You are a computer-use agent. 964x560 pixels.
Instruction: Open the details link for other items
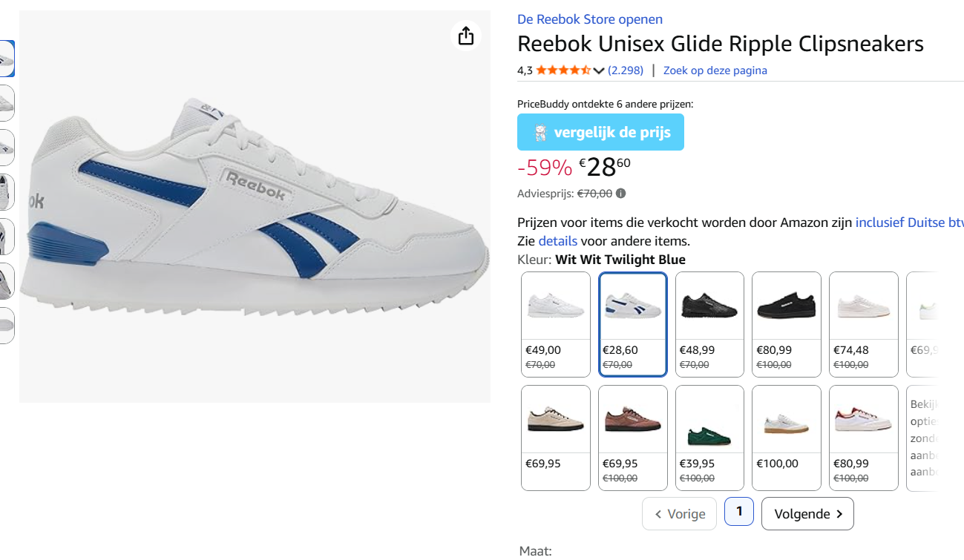557,240
